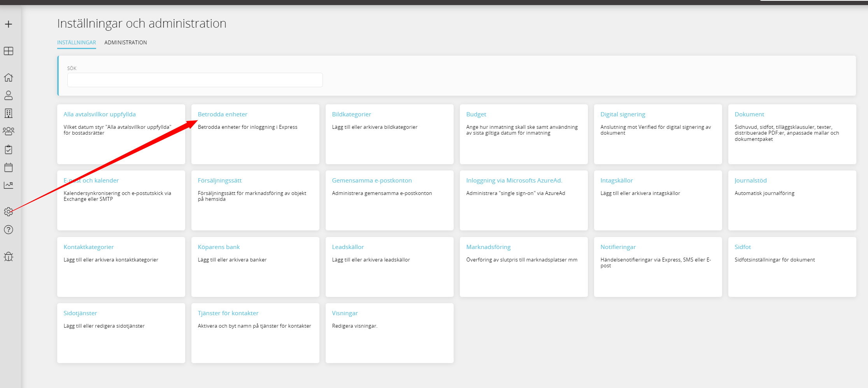868x388 pixels.
Task: Open Budget settings
Action: [x=476, y=114]
